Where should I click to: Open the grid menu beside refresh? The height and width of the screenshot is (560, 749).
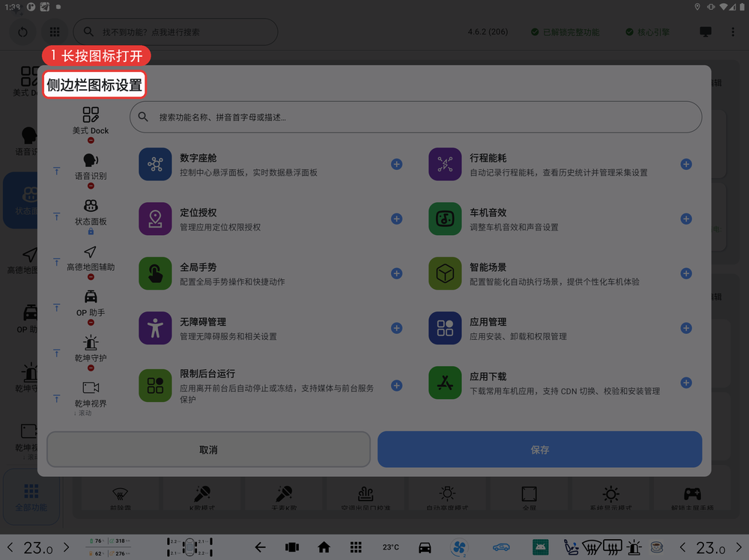(55, 32)
